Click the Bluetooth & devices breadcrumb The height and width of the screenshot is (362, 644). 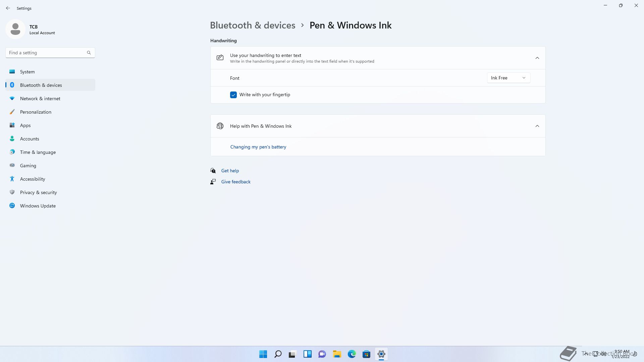click(x=253, y=25)
